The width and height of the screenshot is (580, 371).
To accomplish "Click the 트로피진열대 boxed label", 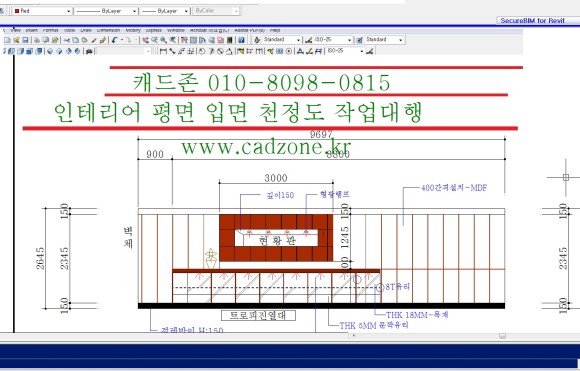I will coord(258,316).
